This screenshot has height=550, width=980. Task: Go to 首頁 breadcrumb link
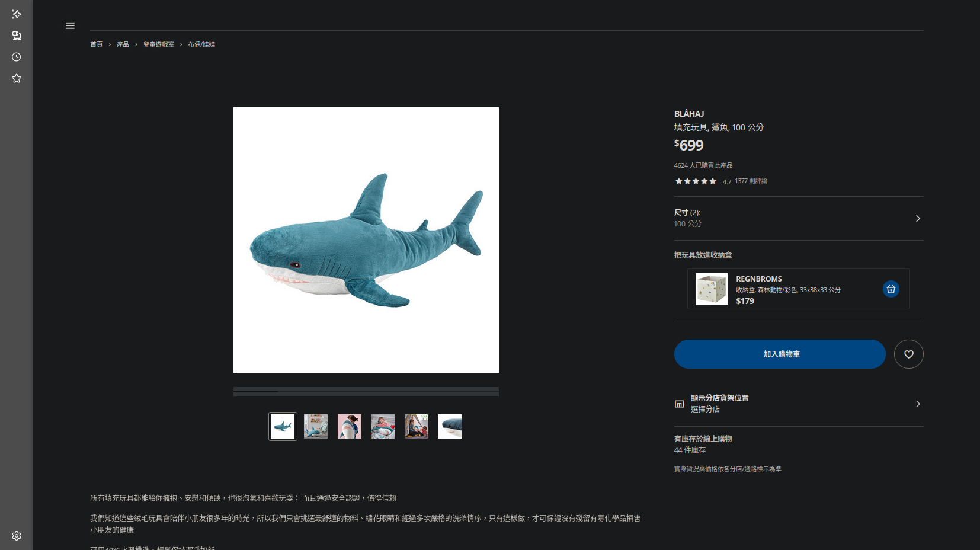(x=96, y=44)
